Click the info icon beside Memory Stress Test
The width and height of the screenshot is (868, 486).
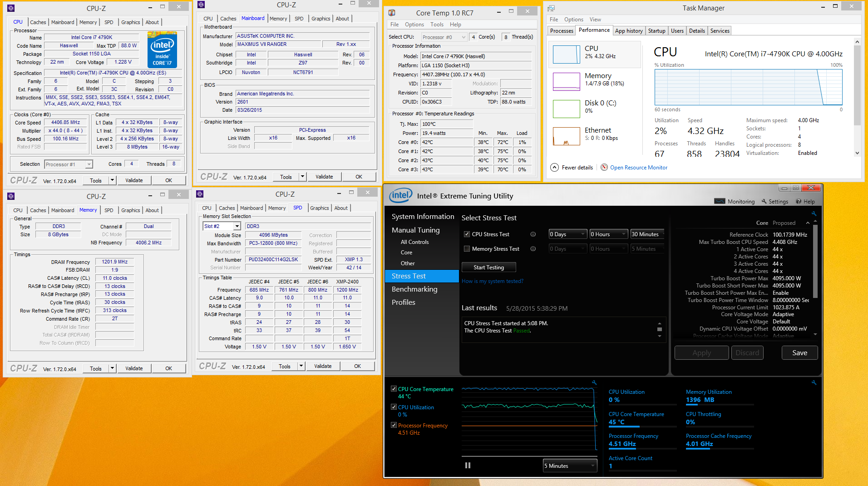coord(533,249)
